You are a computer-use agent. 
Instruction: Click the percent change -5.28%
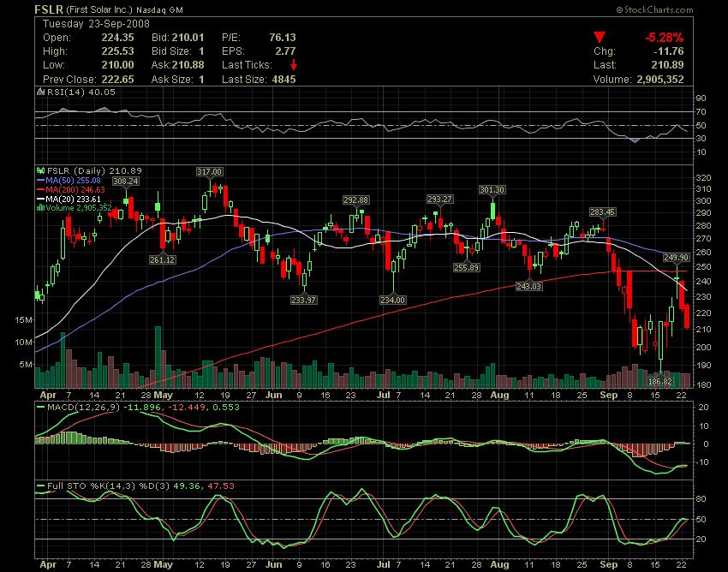664,38
